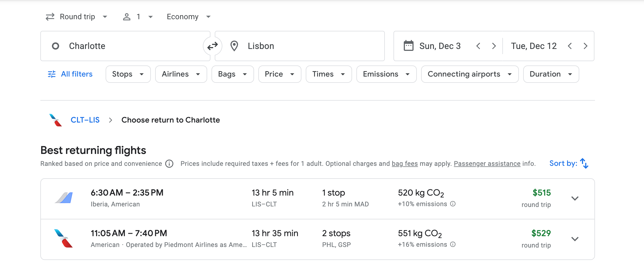This screenshot has height=277, width=644.
Task: Expand details of the $515 Iberia flight
Action: [575, 198]
